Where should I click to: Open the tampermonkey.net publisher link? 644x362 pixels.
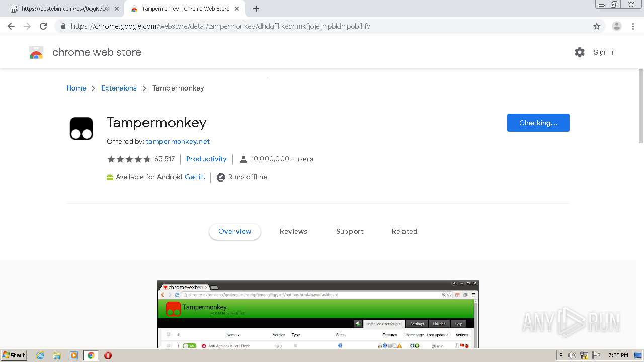coord(178,141)
